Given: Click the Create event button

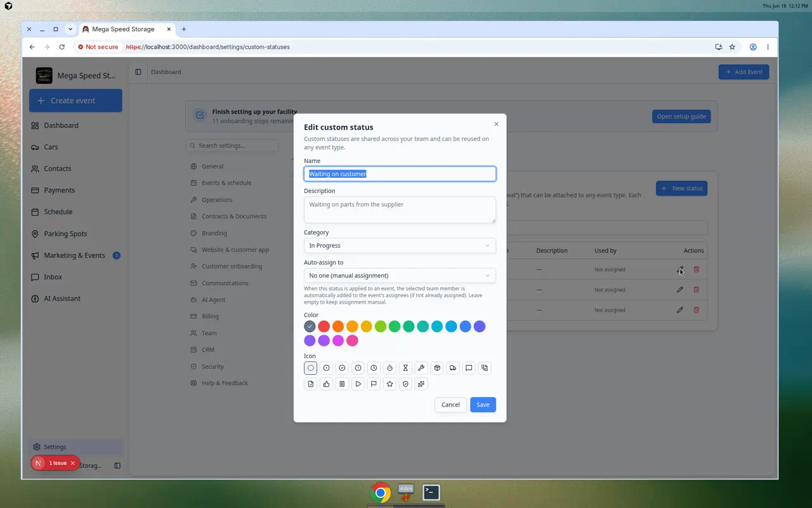Looking at the screenshot, I should [x=75, y=100].
